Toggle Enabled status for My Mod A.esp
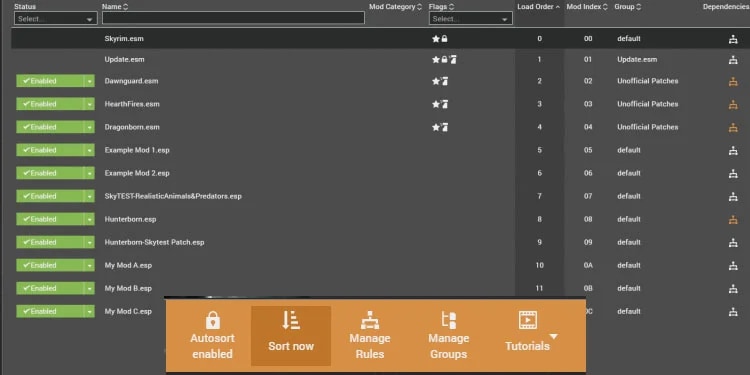This screenshot has height=375, width=750. [50, 265]
